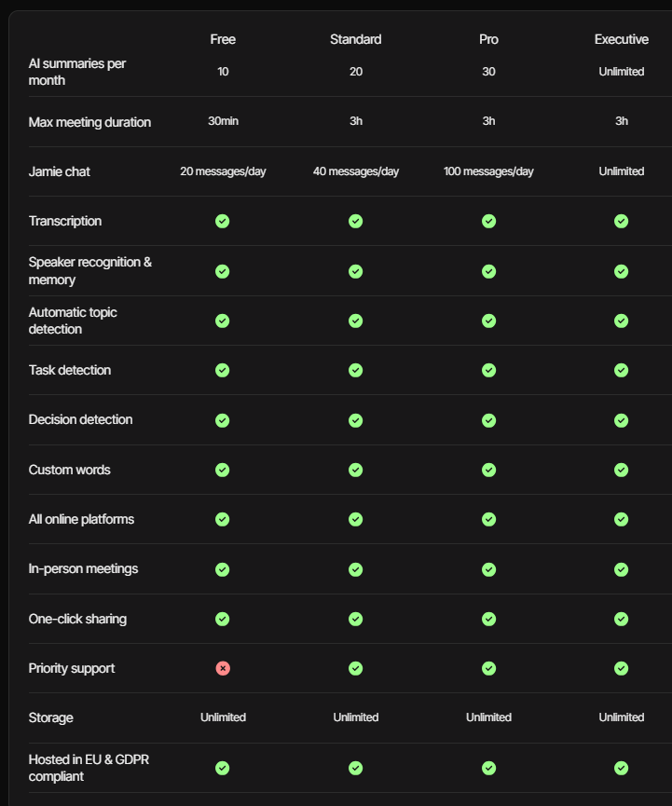Click the Storage row label
This screenshot has height=806, width=672.
[51, 717]
